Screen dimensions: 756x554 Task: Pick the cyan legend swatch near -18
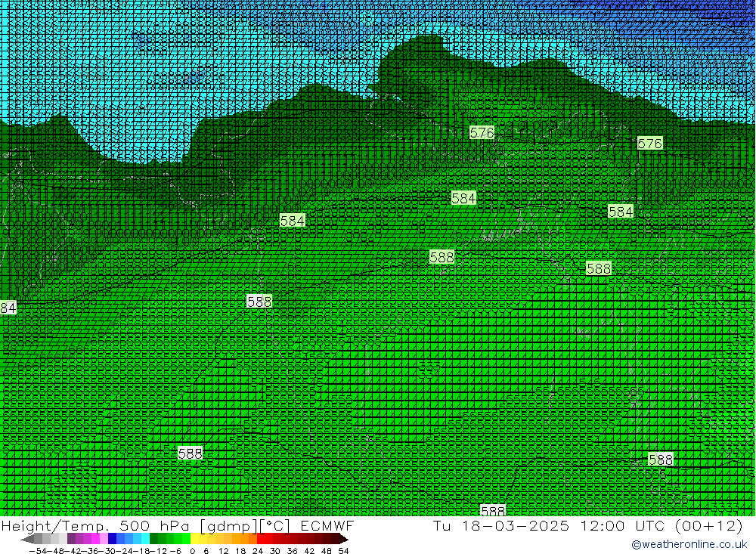[x=144, y=539]
